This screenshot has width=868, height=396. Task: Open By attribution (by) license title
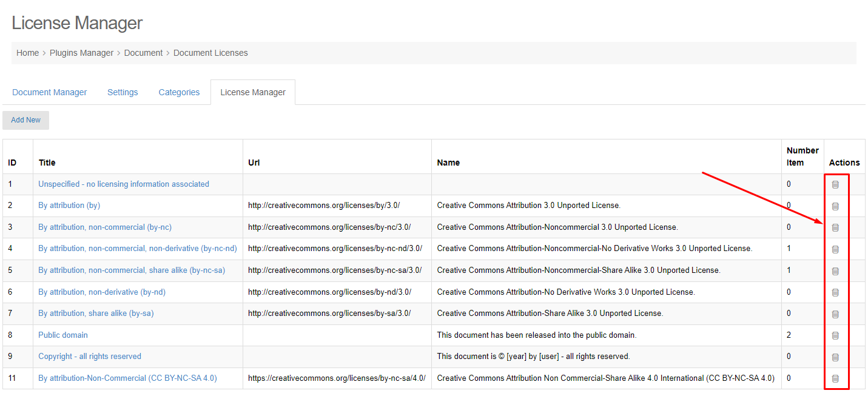69,205
